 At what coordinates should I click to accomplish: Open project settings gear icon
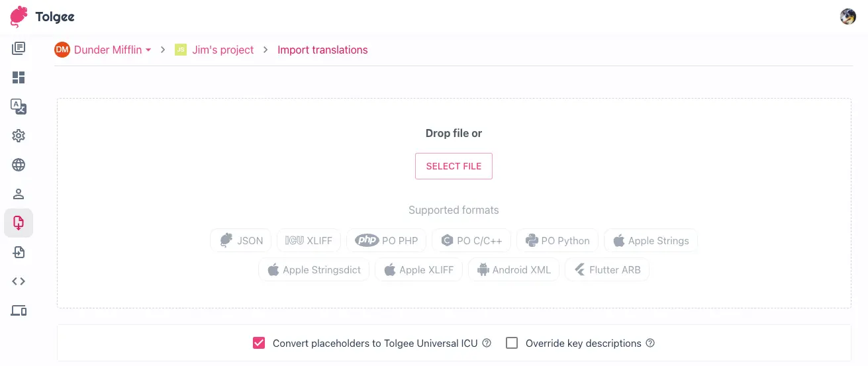[19, 136]
